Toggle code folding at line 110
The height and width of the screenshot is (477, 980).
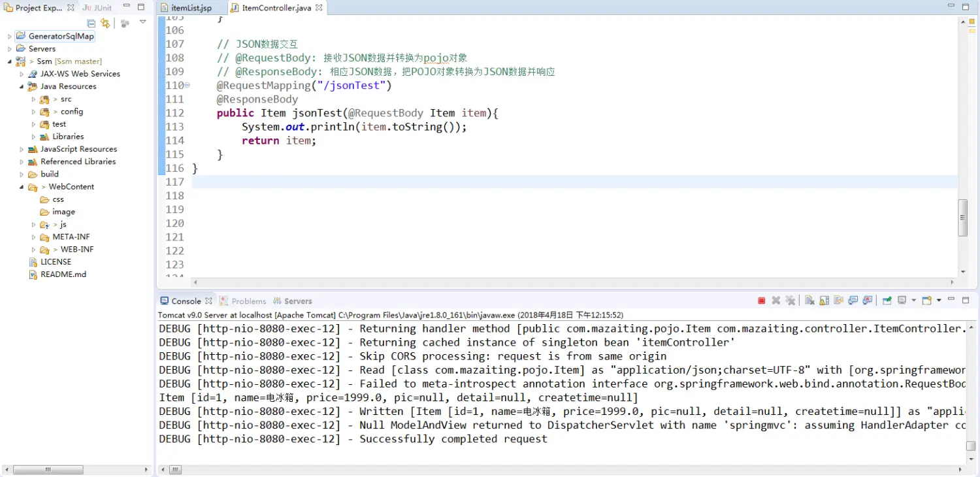pos(188,86)
